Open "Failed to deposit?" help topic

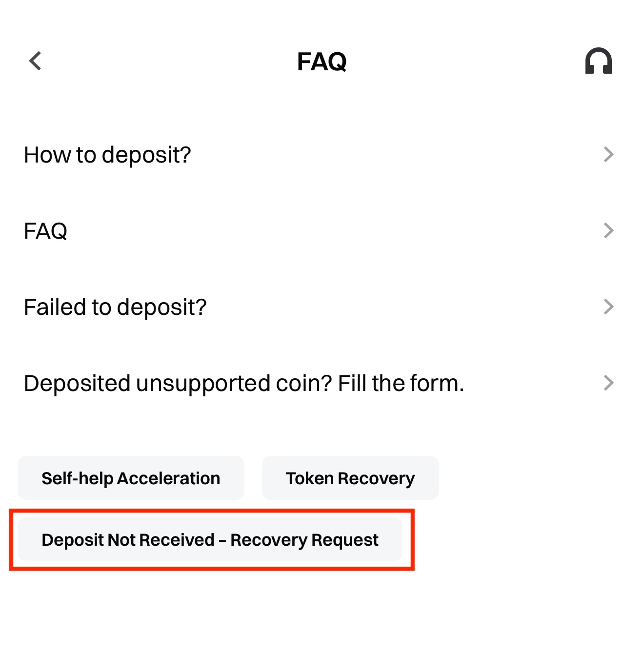(x=115, y=307)
